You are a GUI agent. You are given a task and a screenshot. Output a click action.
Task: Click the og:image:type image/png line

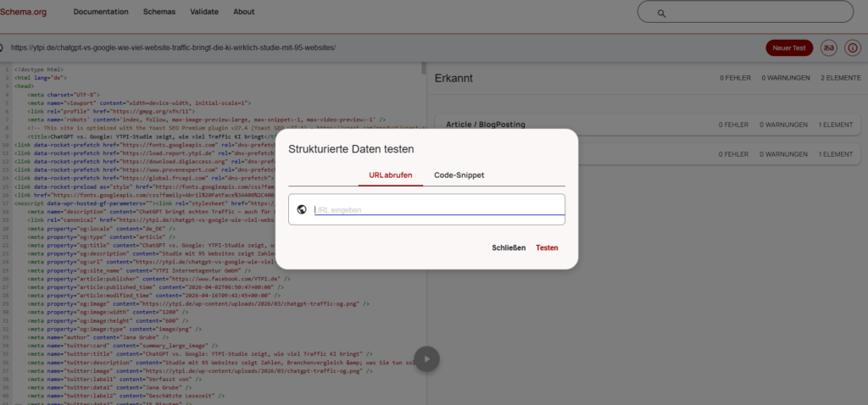click(116, 329)
